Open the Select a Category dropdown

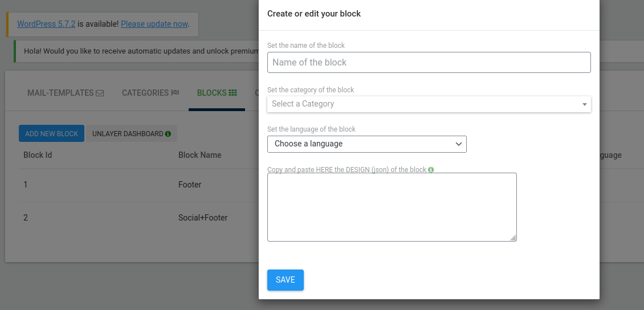pos(429,104)
